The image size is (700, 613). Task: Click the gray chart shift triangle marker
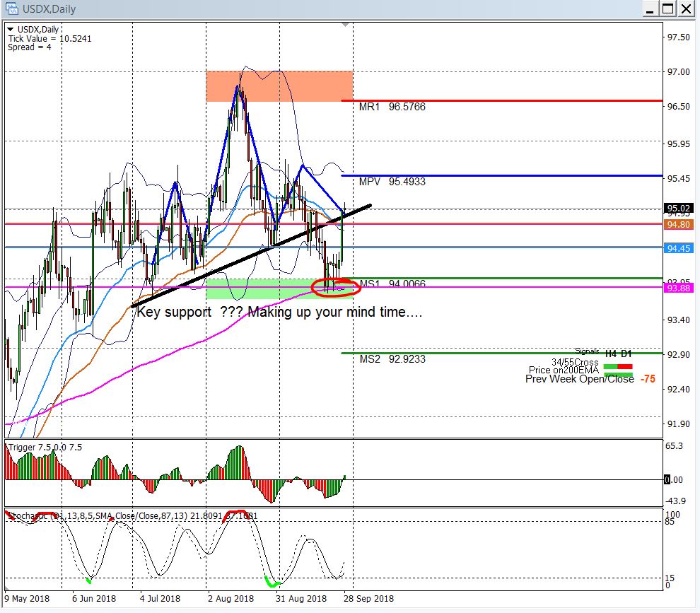[x=345, y=25]
